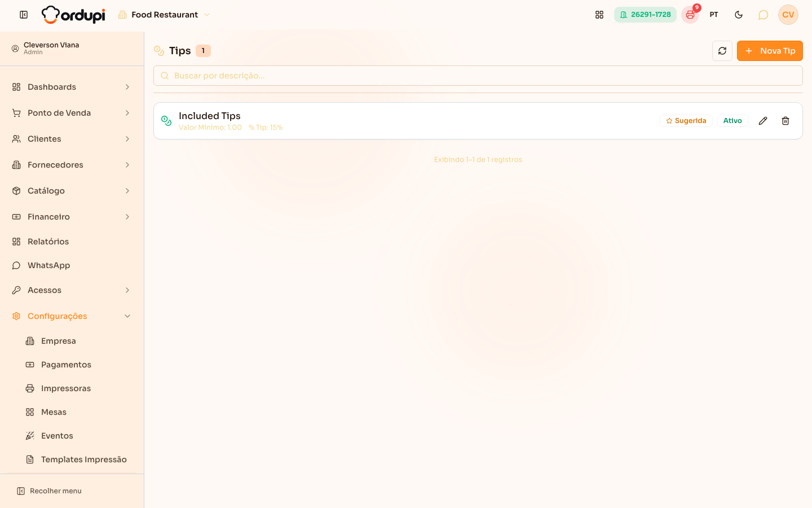The height and width of the screenshot is (508, 812).
Task: Click Recolher menu to collapse sidebar
Action: click(x=50, y=491)
